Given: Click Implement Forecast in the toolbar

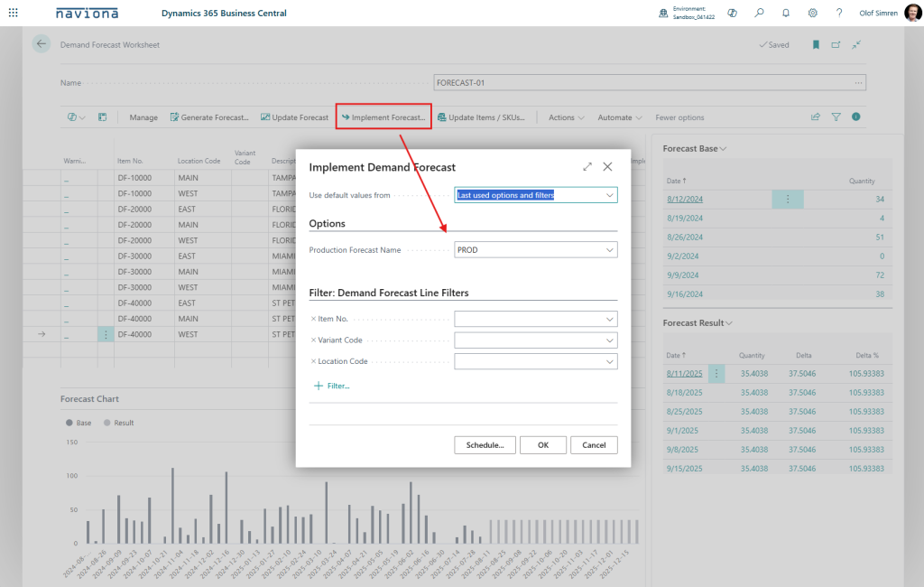Looking at the screenshot, I should click(x=383, y=117).
